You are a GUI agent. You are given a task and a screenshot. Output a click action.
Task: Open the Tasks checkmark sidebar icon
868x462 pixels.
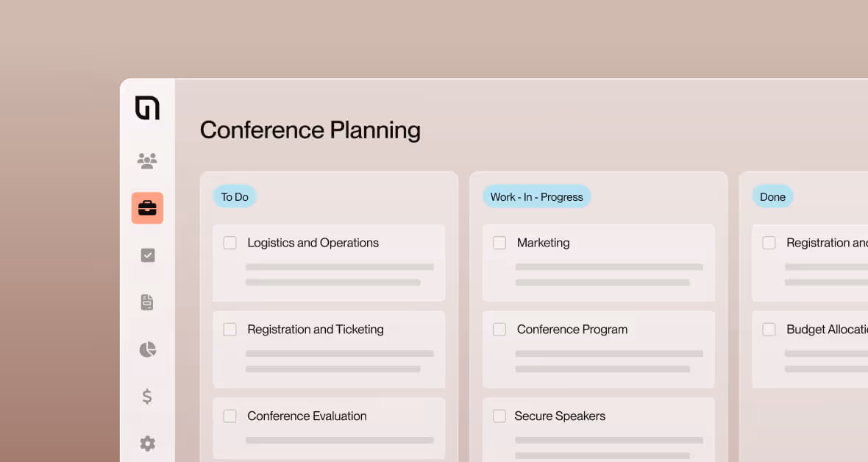147,255
